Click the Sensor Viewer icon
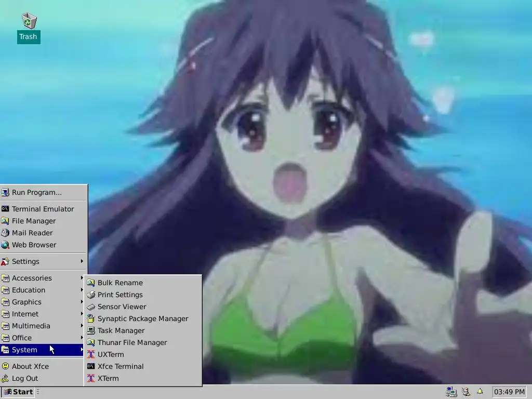Screen dimensions: 532x399 coord(90,307)
